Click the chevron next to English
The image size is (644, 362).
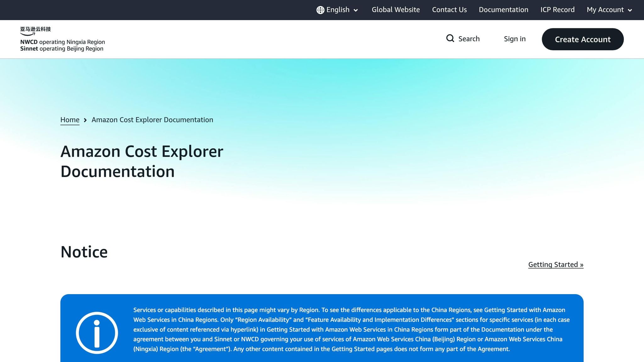pos(356,10)
